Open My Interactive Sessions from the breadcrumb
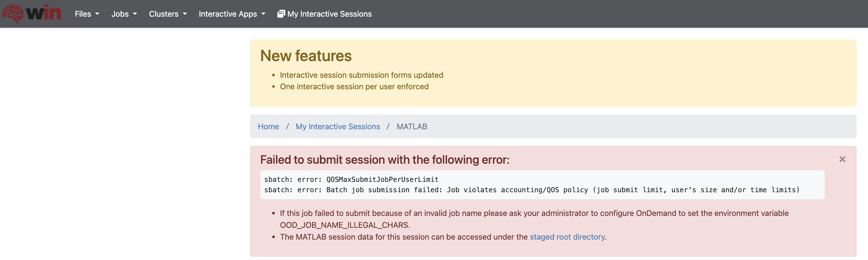The image size is (868, 260). coord(337,126)
